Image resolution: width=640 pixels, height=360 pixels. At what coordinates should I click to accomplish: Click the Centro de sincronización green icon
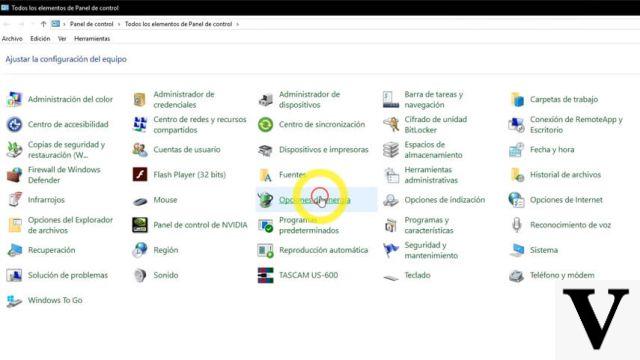coord(266,124)
